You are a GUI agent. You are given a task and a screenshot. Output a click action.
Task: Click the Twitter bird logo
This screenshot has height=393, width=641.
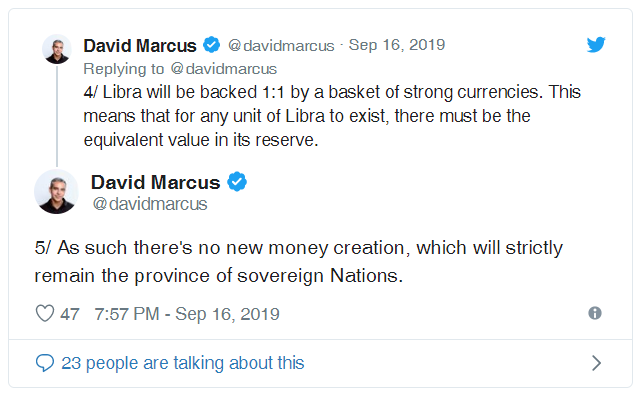pyautogui.click(x=596, y=45)
